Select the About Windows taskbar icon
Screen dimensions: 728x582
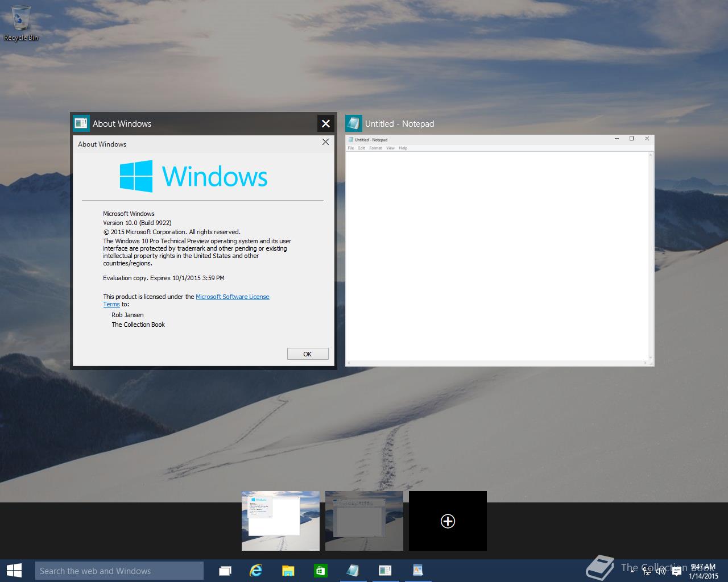[385, 571]
